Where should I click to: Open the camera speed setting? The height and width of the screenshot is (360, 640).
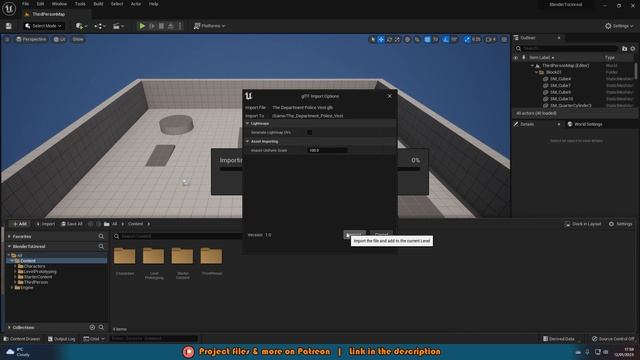pos(491,39)
